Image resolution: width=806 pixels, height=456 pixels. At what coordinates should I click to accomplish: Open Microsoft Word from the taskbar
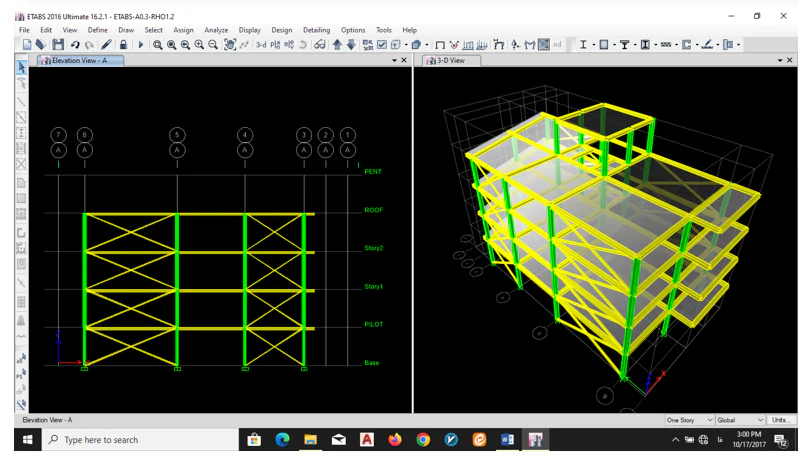(507, 440)
